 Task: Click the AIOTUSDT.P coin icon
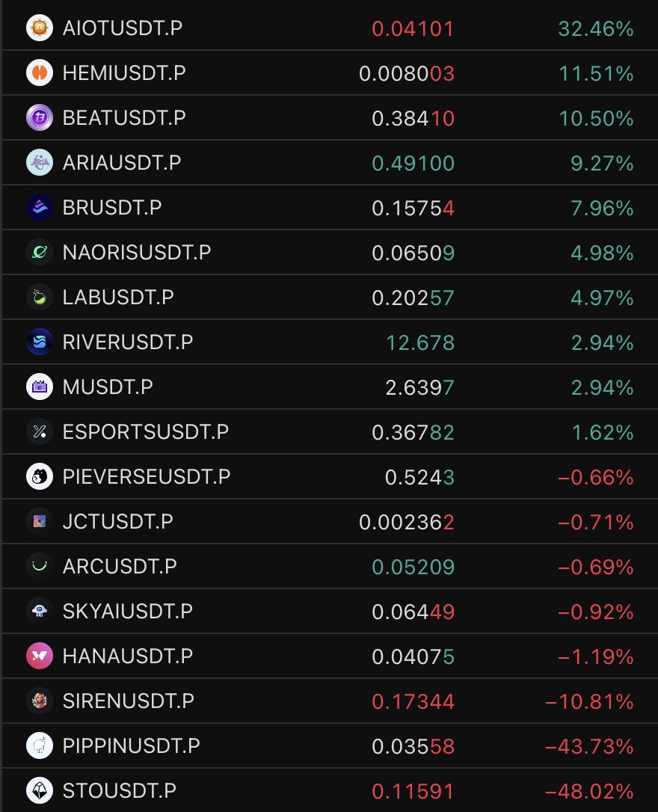click(x=39, y=28)
